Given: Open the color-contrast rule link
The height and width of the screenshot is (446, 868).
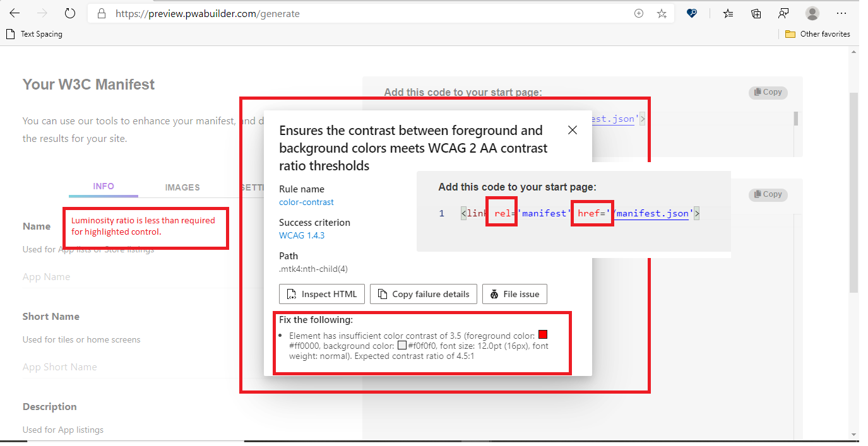Looking at the screenshot, I should (x=306, y=202).
